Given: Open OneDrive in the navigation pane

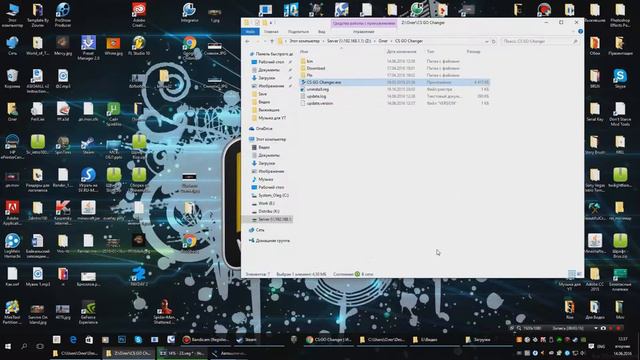Looking at the screenshot, I should [x=264, y=129].
